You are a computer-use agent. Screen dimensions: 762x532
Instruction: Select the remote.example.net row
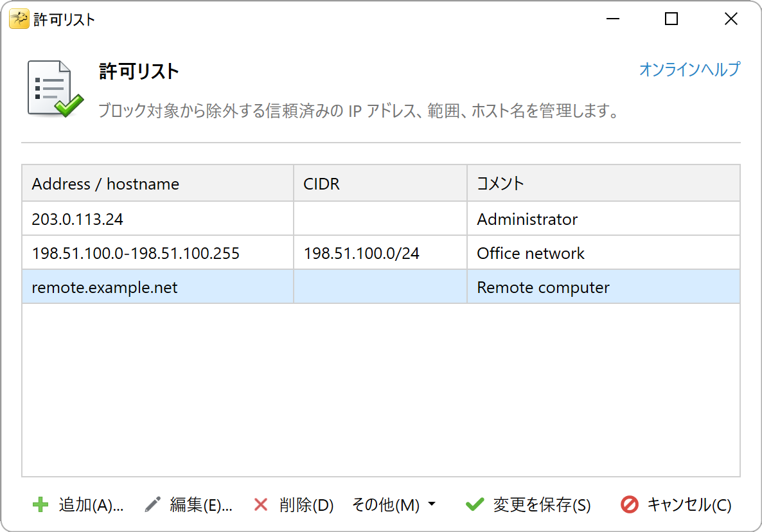click(x=381, y=287)
